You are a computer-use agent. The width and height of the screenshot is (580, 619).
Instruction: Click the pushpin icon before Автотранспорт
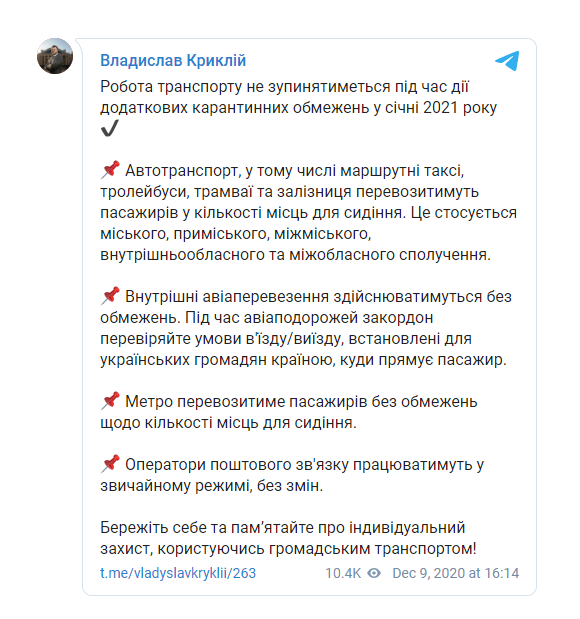click(110, 170)
